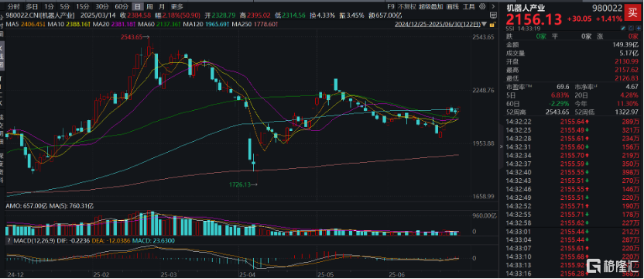
Task: Click the 金额 149.39亿 row
Action: (x=573, y=44)
